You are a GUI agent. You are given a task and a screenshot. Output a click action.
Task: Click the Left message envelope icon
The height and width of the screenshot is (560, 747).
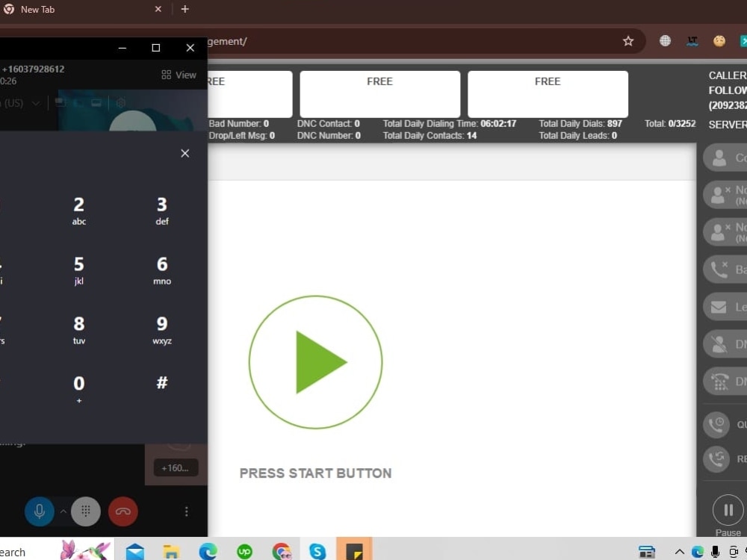(719, 307)
